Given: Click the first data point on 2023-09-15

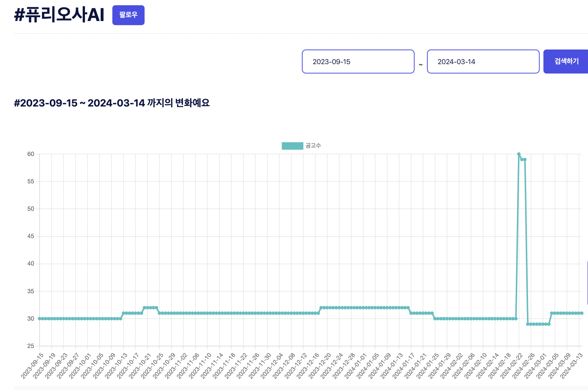Looking at the screenshot, I should coord(40,319).
